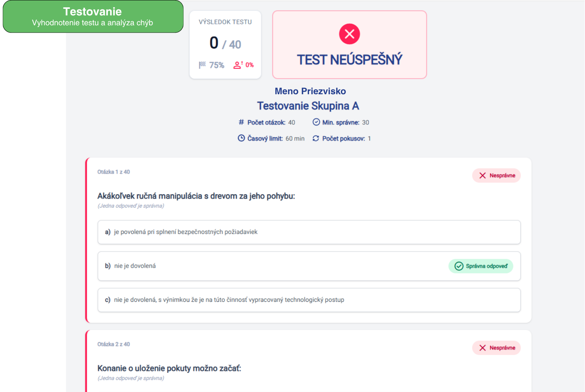Viewport: 585px width, 392px height.
Task: Click the Výsledok testu score card
Action: [x=225, y=44]
